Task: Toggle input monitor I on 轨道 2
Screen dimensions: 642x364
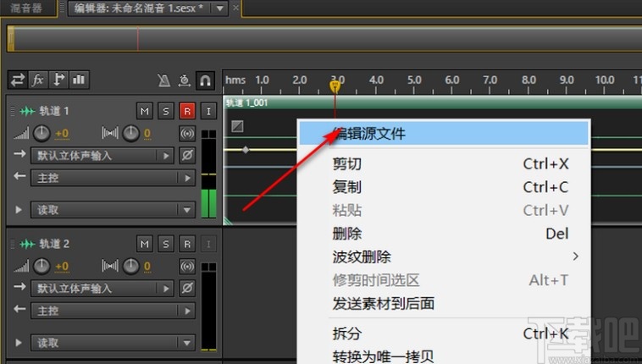Action: coord(208,244)
